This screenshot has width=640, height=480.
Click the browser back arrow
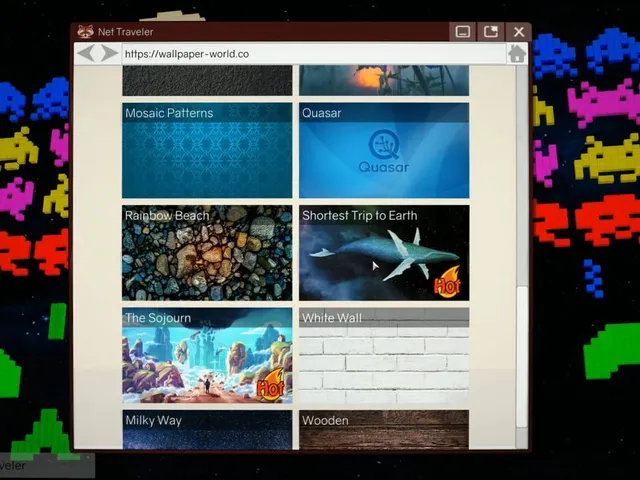coord(86,53)
